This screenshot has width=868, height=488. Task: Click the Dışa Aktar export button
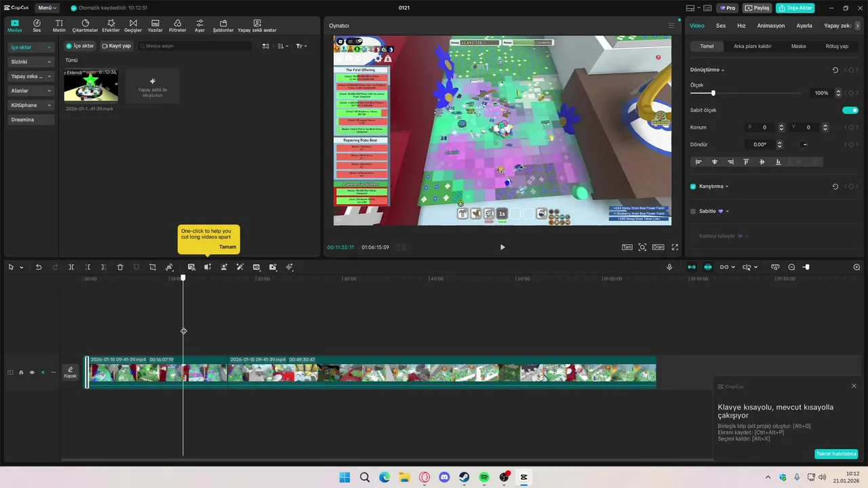[x=795, y=8]
